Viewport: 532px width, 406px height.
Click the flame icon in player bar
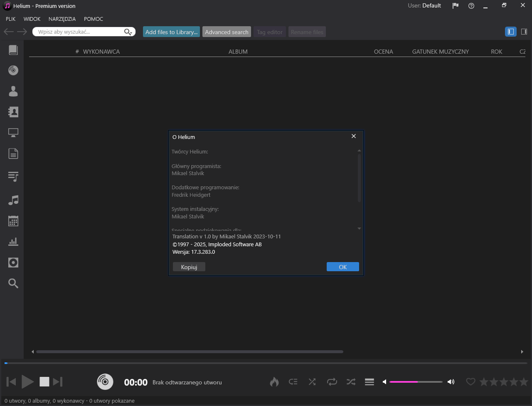coord(274,382)
